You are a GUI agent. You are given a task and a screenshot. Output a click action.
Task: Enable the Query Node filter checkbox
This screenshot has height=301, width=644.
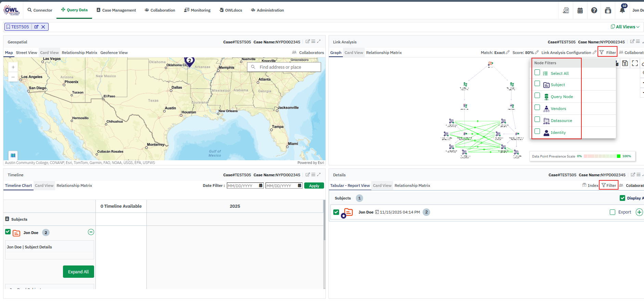[537, 96]
